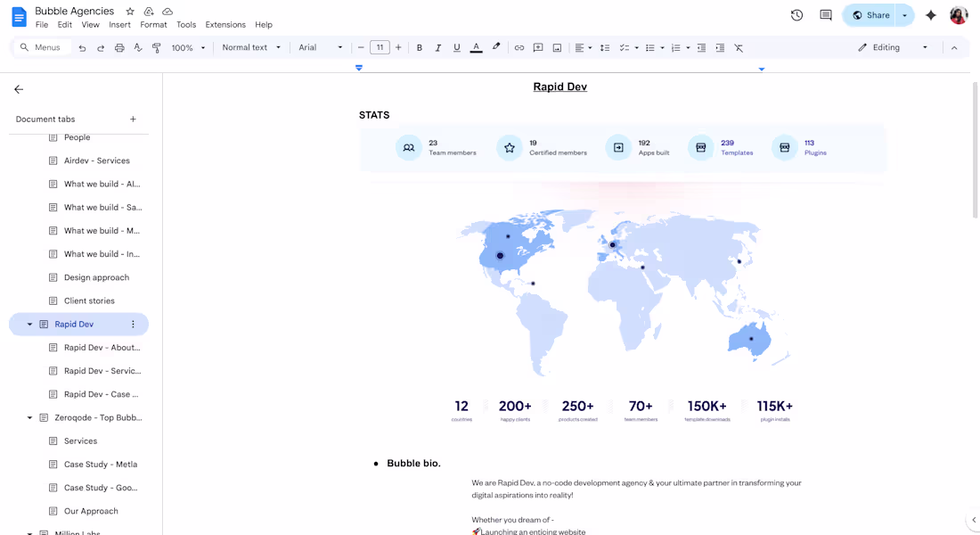
Task: Insert a bulleted list
Action: pyautogui.click(x=650, y=47)
